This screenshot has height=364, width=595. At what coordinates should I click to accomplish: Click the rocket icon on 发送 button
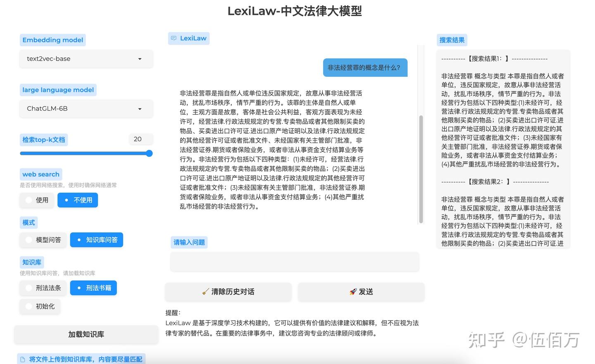tap(352, 291)
